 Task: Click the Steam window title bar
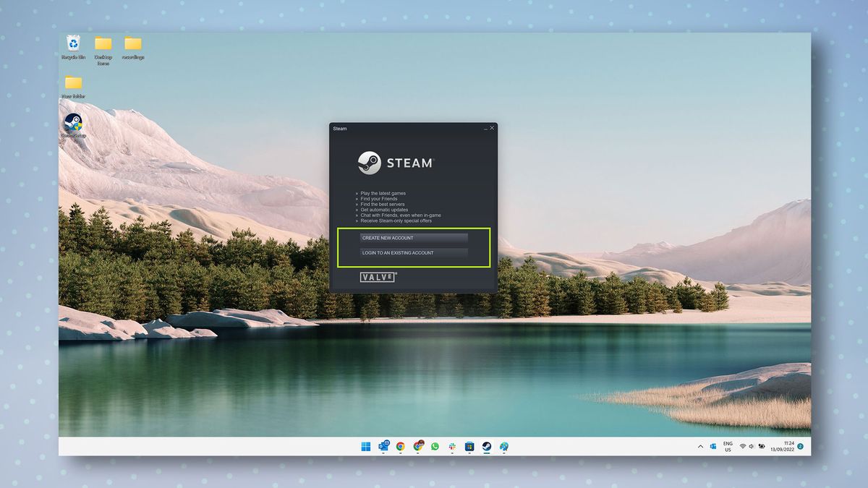398,127
